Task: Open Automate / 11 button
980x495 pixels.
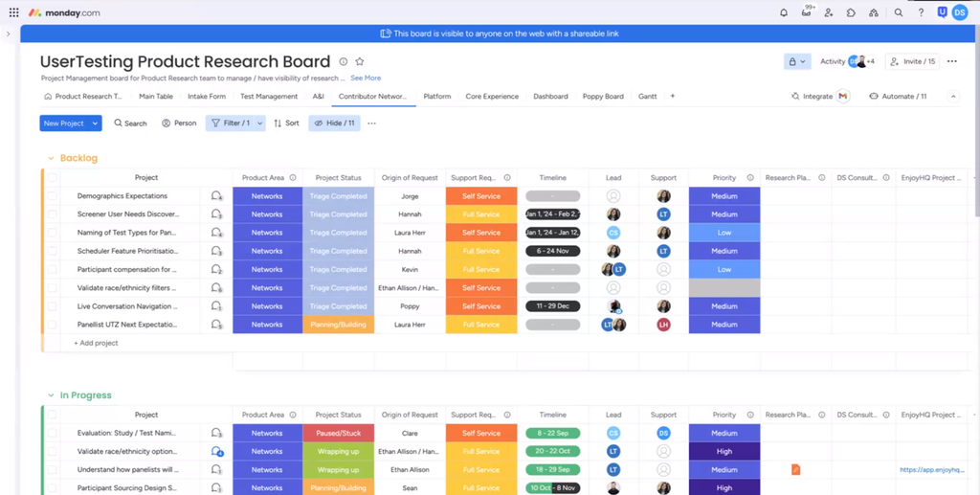Action: (898, 97)
